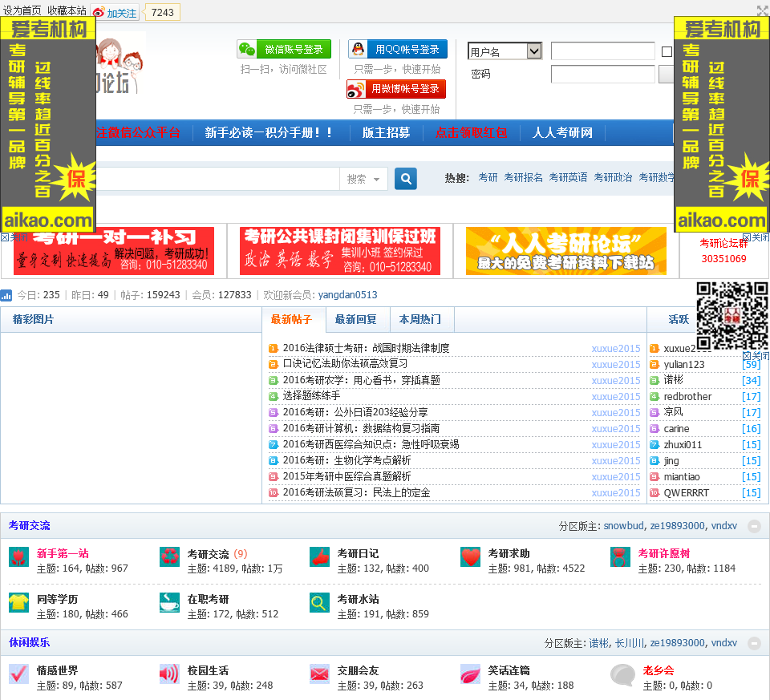Open active user redbrother profile
This screenshot has height=700, width=770.
pos(687,397)
